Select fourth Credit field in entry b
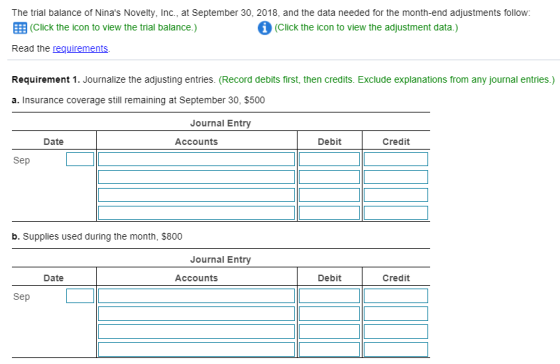Screen dimensions: 560x364 click(396, 349)
